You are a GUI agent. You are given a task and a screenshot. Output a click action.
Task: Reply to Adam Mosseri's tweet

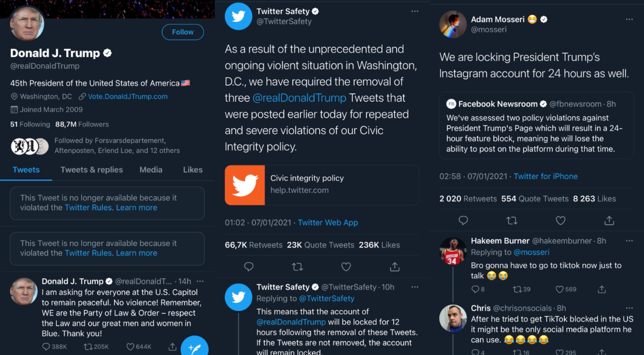[x=463, y=220]
